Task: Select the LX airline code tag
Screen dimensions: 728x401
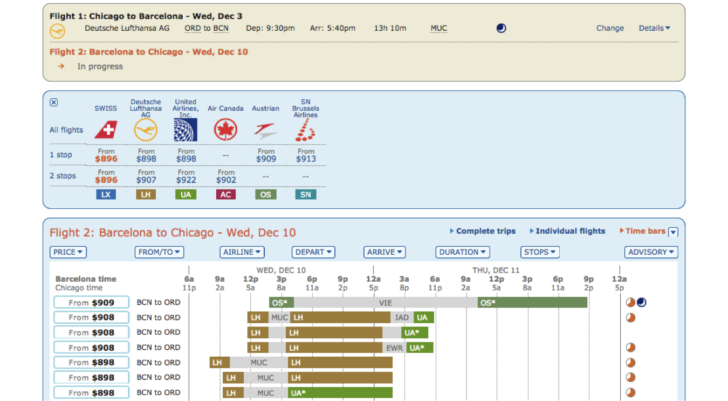Action: point(106,194)
